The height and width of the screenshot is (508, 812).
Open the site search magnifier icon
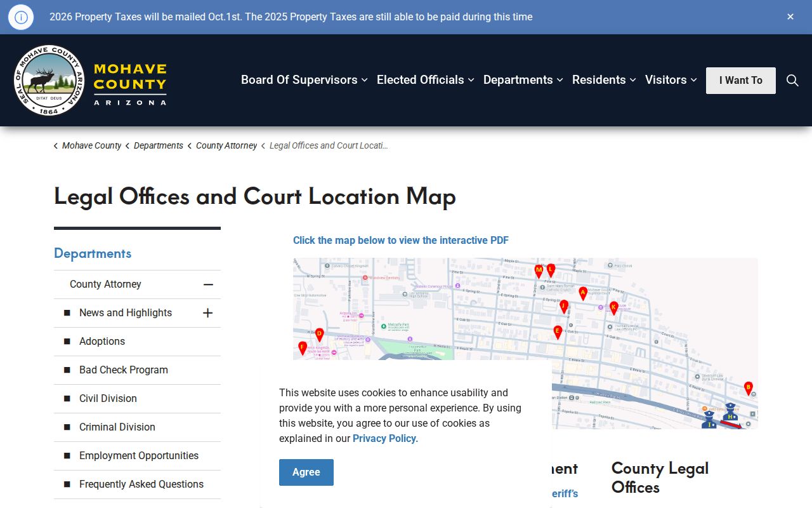(792, 80)
